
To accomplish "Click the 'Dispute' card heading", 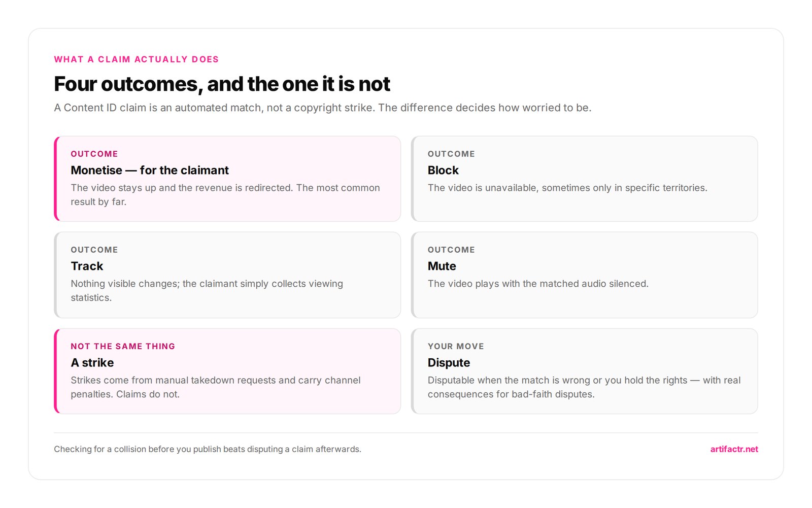I will 449,362.
